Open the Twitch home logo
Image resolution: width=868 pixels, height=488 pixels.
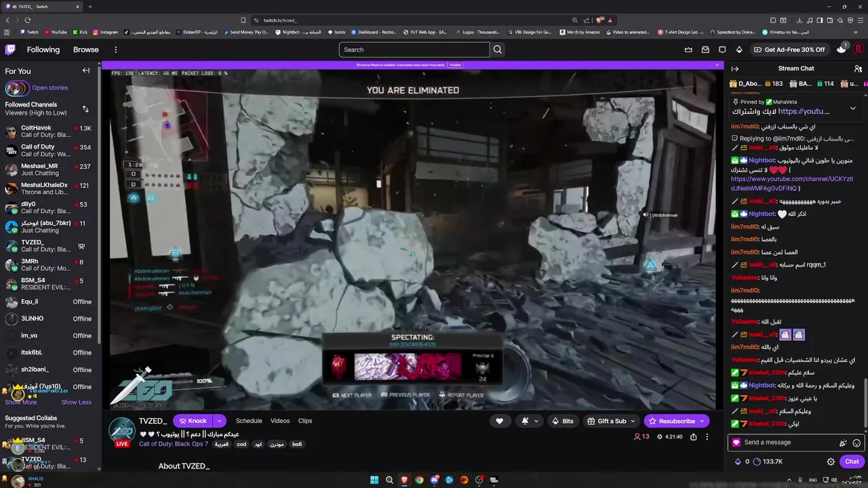click(x=10, y=49)
